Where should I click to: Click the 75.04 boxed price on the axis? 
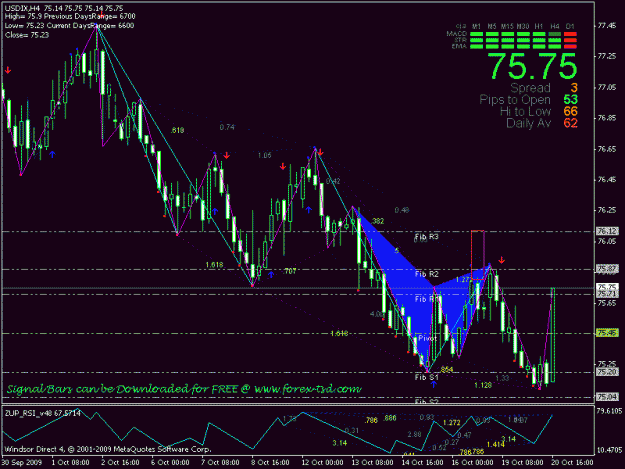[607, 396]
